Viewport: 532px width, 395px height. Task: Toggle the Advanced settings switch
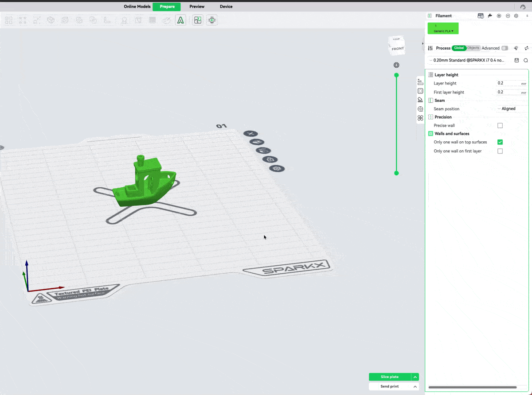pyautogui.click(x=505, y=48)
